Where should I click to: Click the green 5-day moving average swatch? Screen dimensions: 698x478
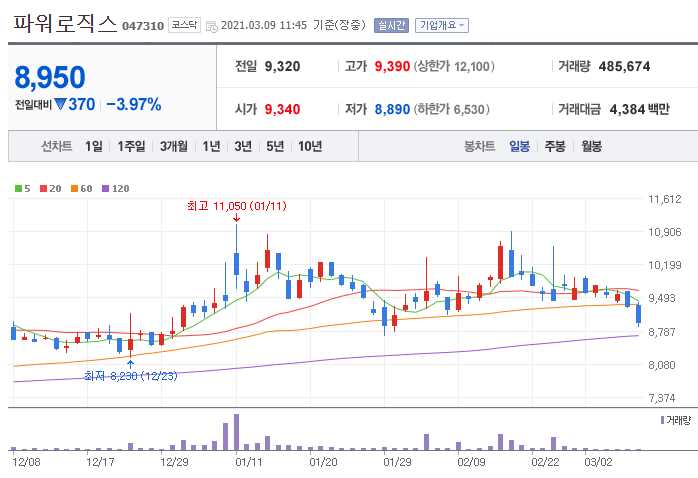pyautogui.click(x=18, y=189)
